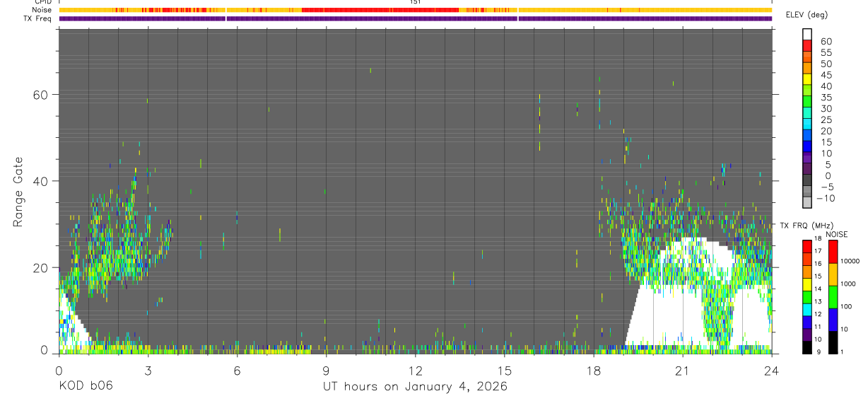This screenshot has width=868, height=401.
Task: Click the "100" label on the NOISE colorbar
Action: tap(845, 306)
